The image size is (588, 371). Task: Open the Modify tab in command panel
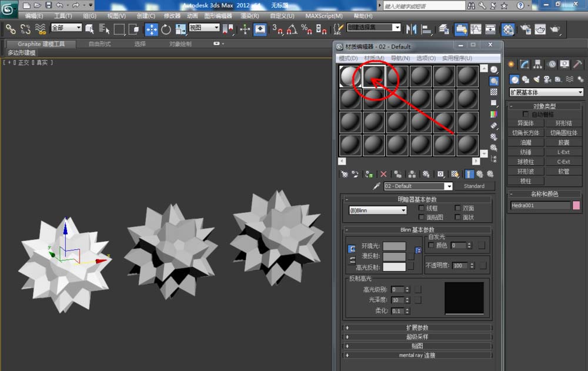[x=524, y=65]
